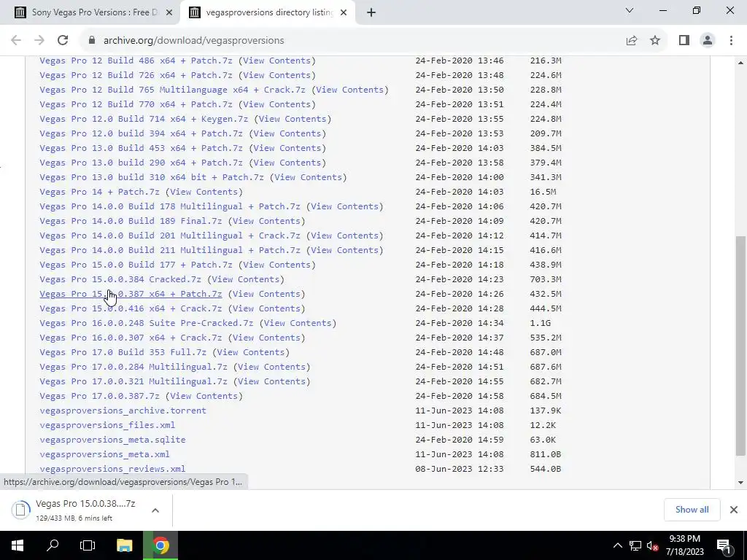Show all downloads
Screen dimensions: 747x560
(692, 510)
